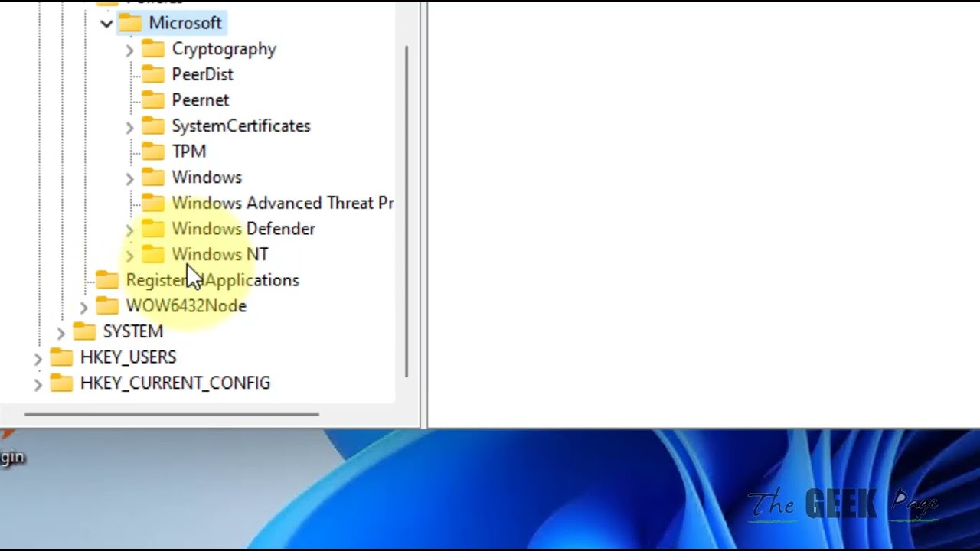Select the Microsoft key label
This screenshot has width=980, height=551.
[185, 23]
